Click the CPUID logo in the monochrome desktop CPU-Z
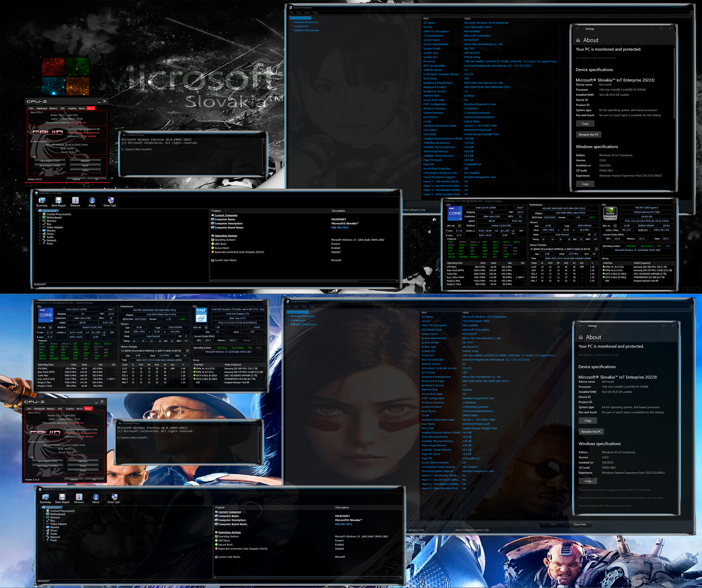 (47, 133)
